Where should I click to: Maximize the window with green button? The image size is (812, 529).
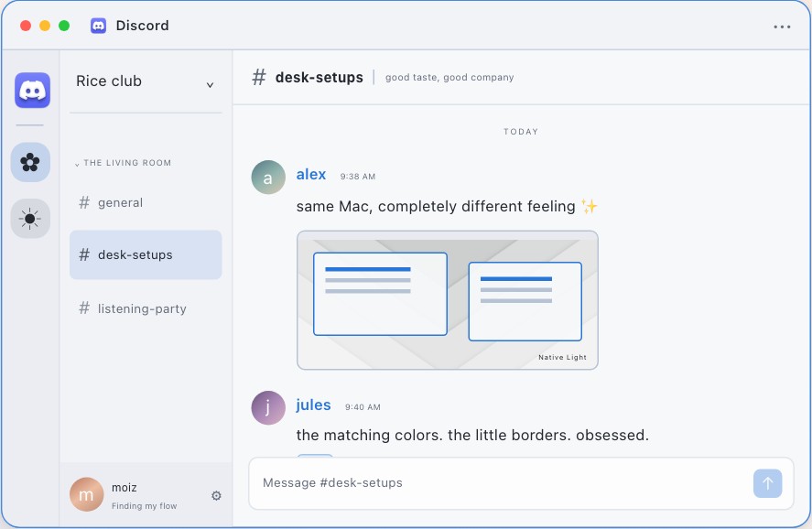point(64,26)
